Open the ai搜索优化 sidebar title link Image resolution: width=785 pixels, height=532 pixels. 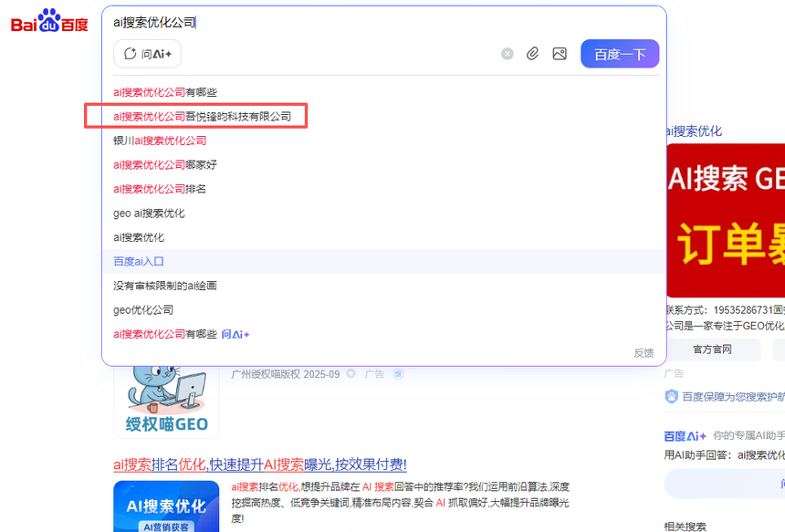point(694,131)
